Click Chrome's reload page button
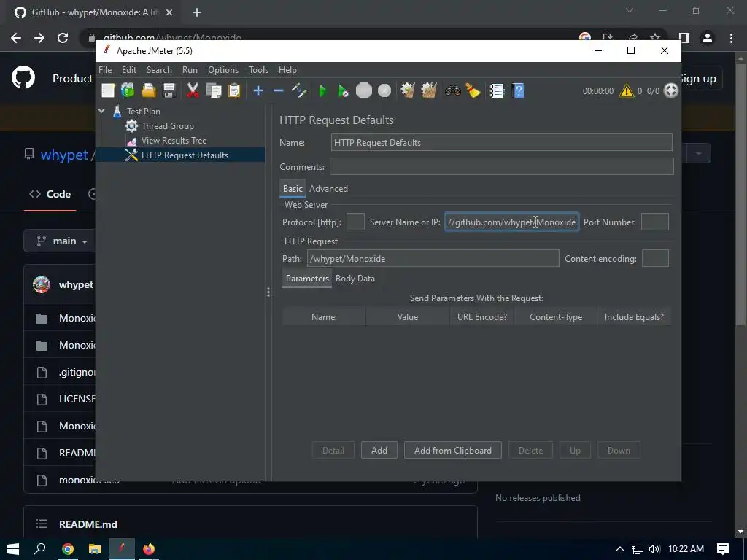The image size is (747, 560). click(x=63, y=38)
